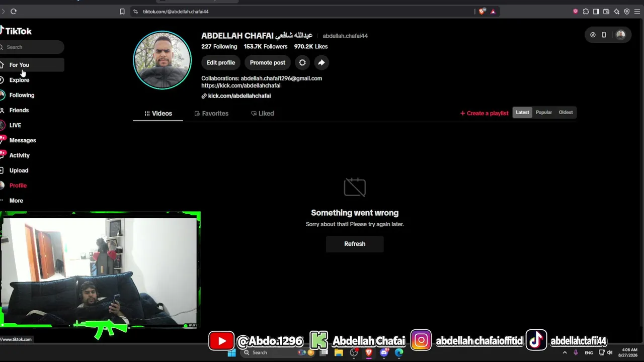
Task: Reload the page with the browser refresh icon
Action: tap(14, 11)
